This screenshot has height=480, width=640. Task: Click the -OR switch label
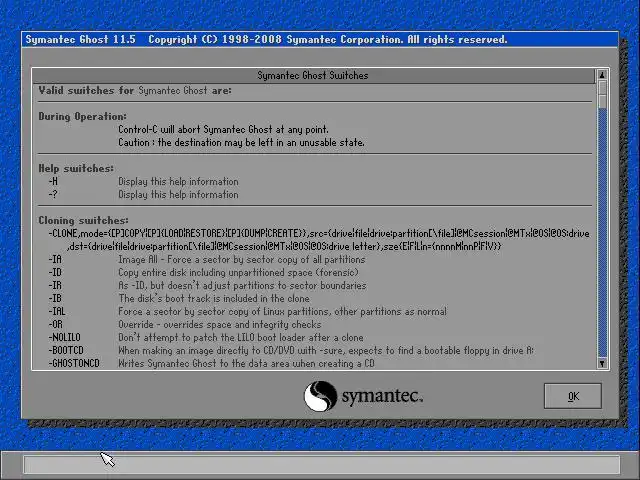[x=56, y=325]
